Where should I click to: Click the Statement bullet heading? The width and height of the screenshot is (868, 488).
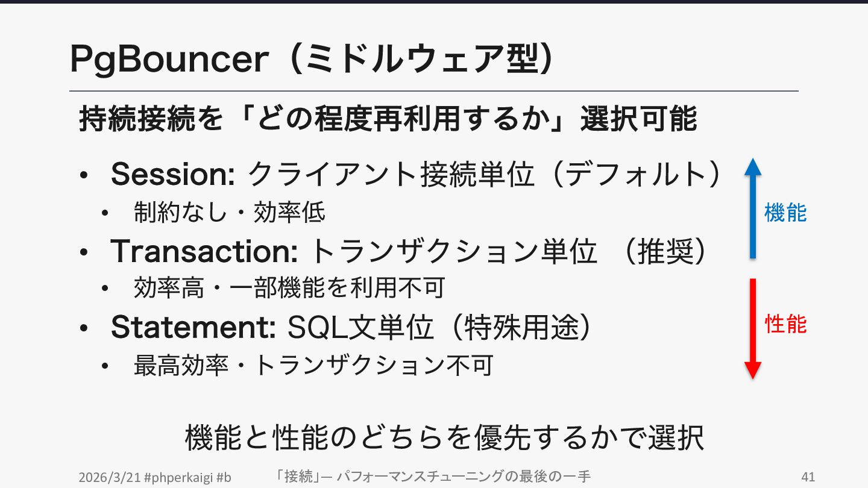(x=193, y=327)
